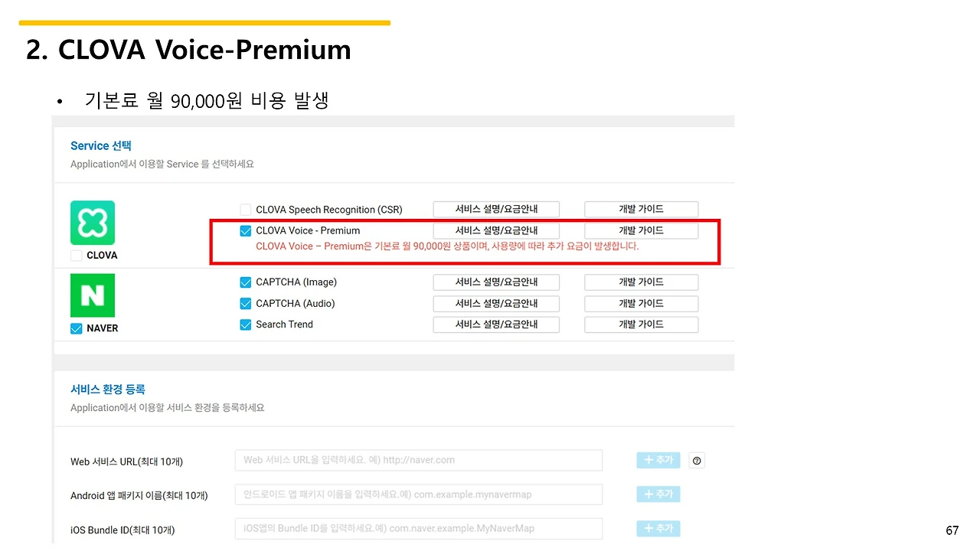Screen dimensions: 980x551
Task: Click + 추가 button for iOS Bundle ID
Action: point(658,529)
